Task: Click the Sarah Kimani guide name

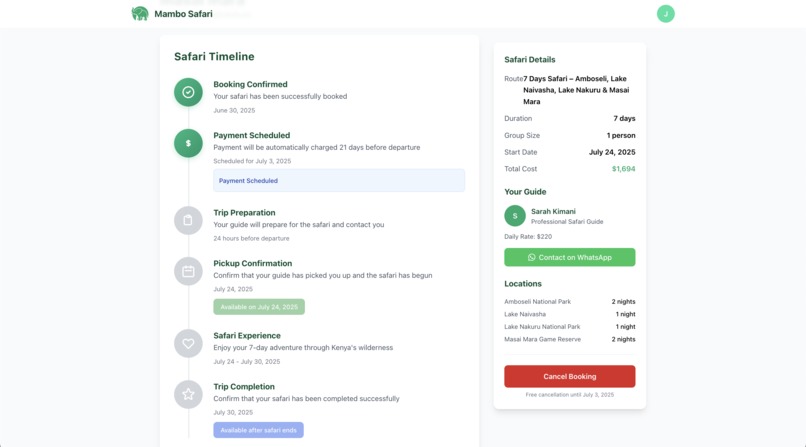Action: pos(553,211)
